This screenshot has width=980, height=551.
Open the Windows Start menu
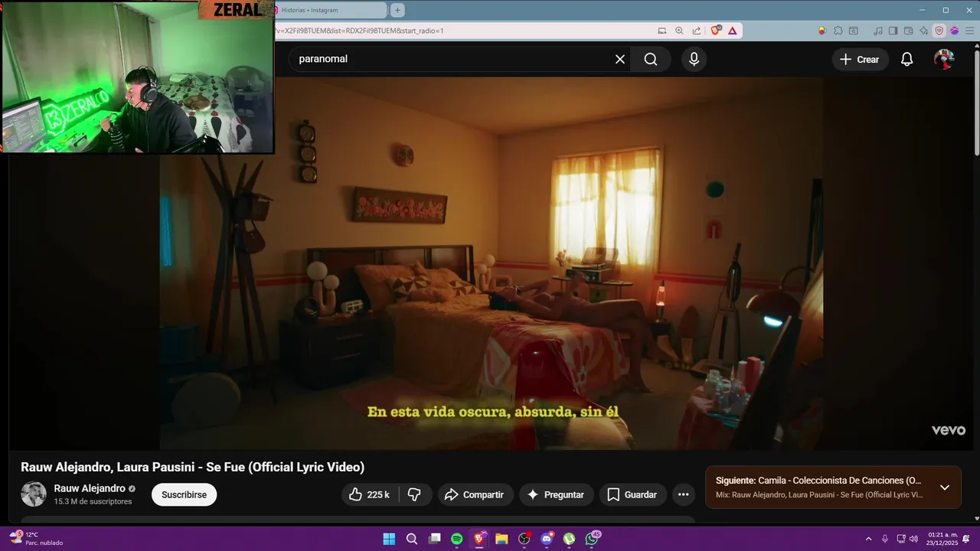point(389,539)
